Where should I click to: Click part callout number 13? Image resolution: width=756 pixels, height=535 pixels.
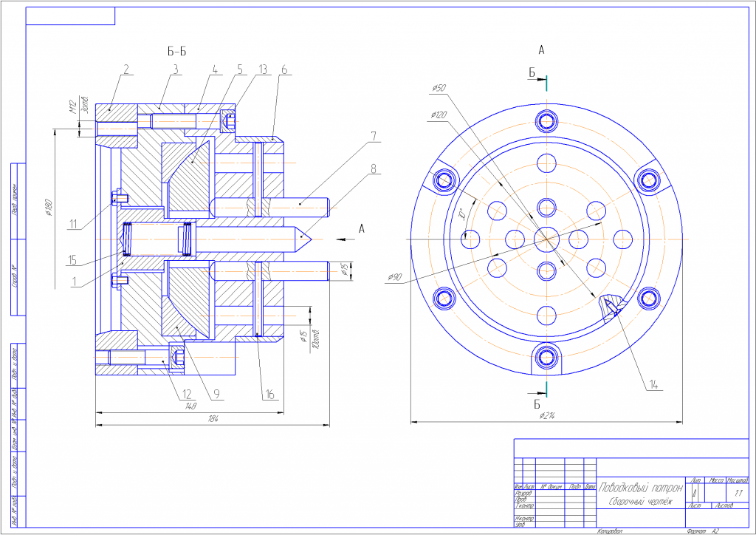pos(262,69)
